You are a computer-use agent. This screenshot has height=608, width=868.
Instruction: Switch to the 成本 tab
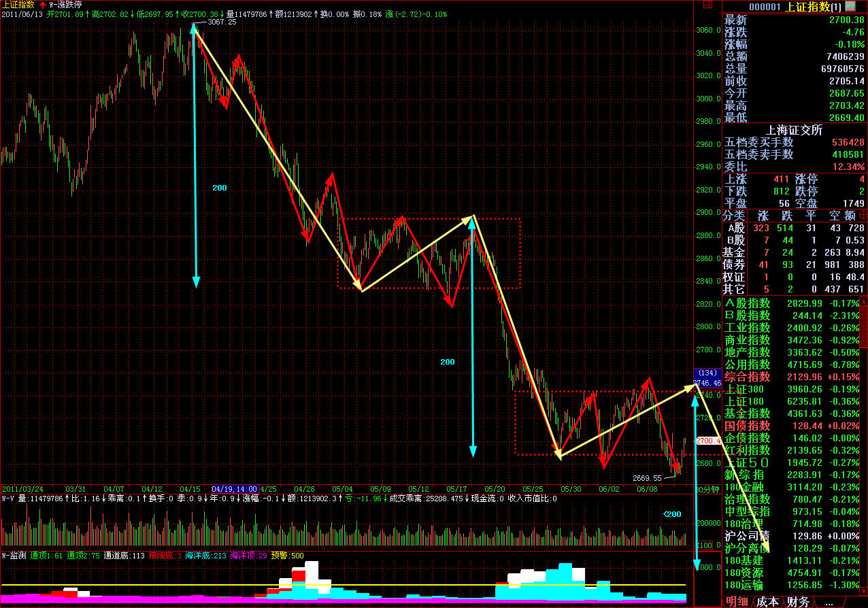click(x=767, y=602)
